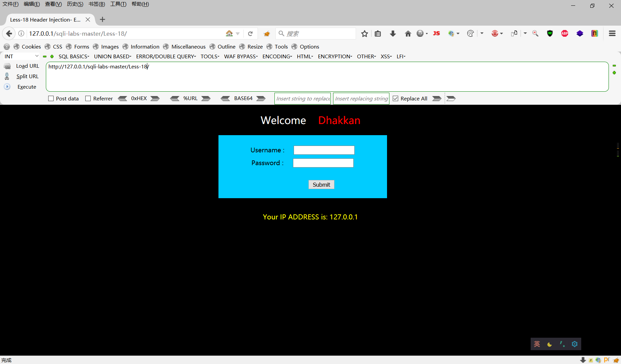621x364 pixels.
Task: Enable the Referrer checkbox
Action: pyautogui.click(x=88, y=98)
